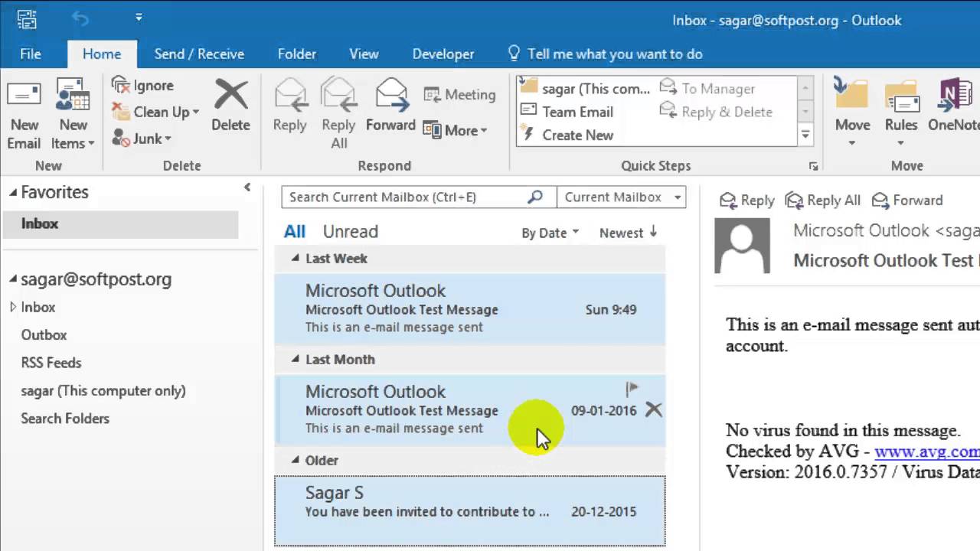Screen dimensions: 980x551
Task: Send message to OneNote
Action: [953, 106]
